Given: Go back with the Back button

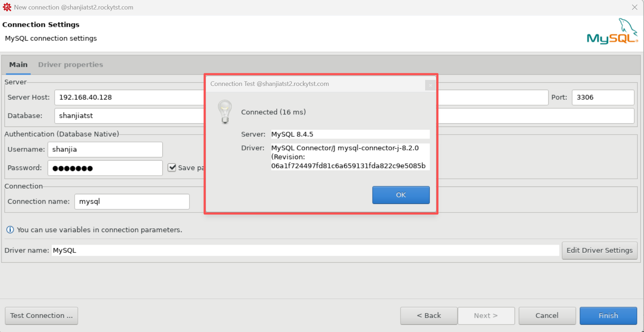Looking at the screenshot, I should [429, 316].
